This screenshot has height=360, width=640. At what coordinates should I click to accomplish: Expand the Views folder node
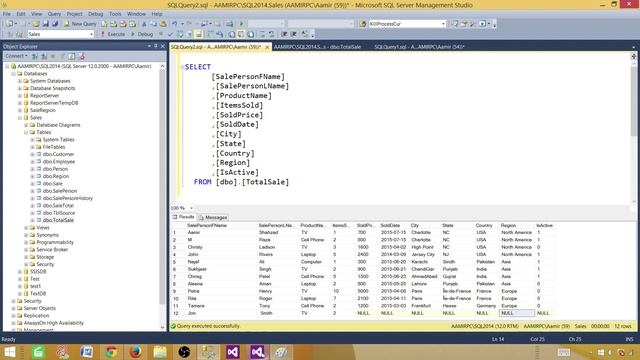(26, 228)
